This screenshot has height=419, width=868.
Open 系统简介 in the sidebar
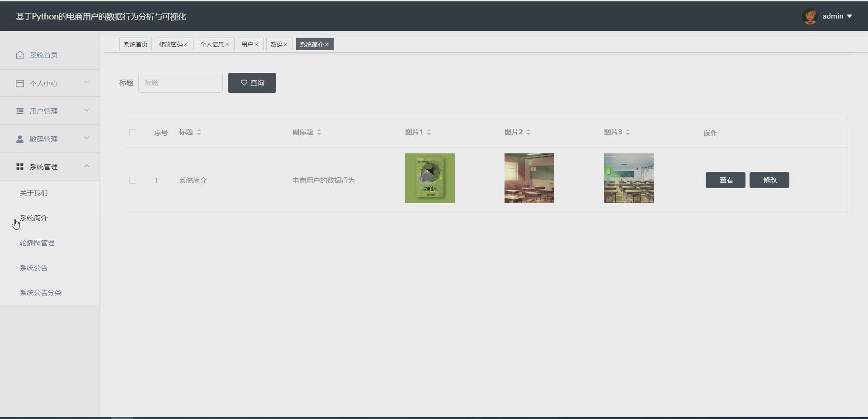pyautogui.click(x=34, y=218)
